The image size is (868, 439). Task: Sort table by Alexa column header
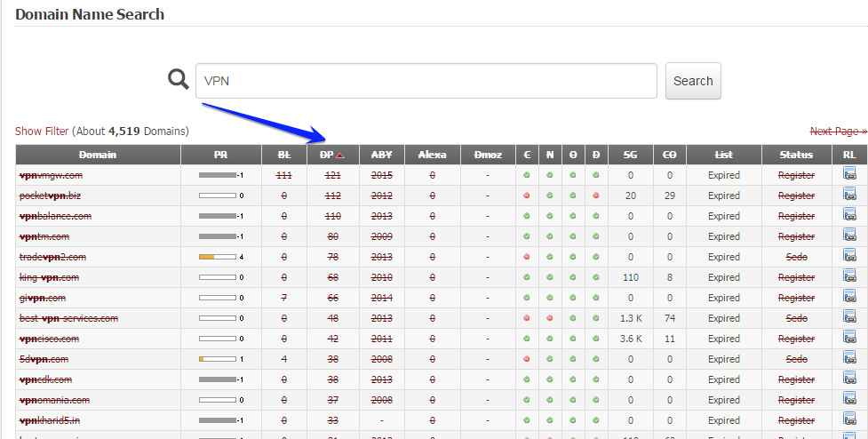(433, 155)
